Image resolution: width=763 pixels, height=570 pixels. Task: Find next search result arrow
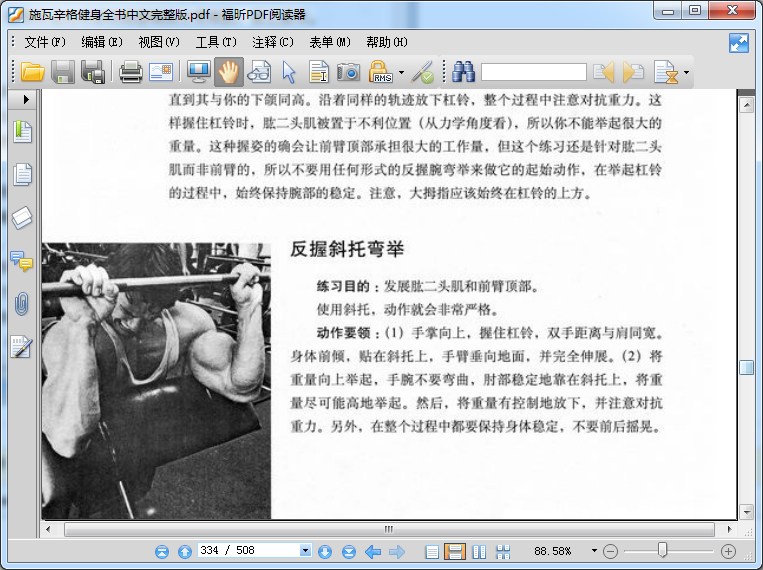[x=633, y=72]
